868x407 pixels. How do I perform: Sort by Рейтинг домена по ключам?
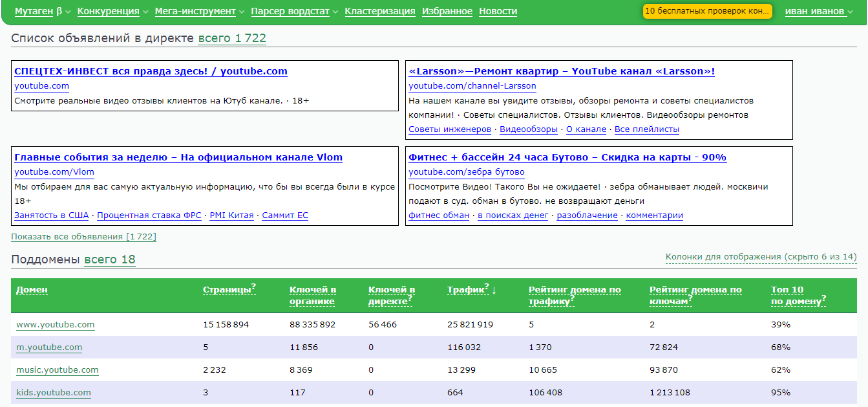[695, 296]
